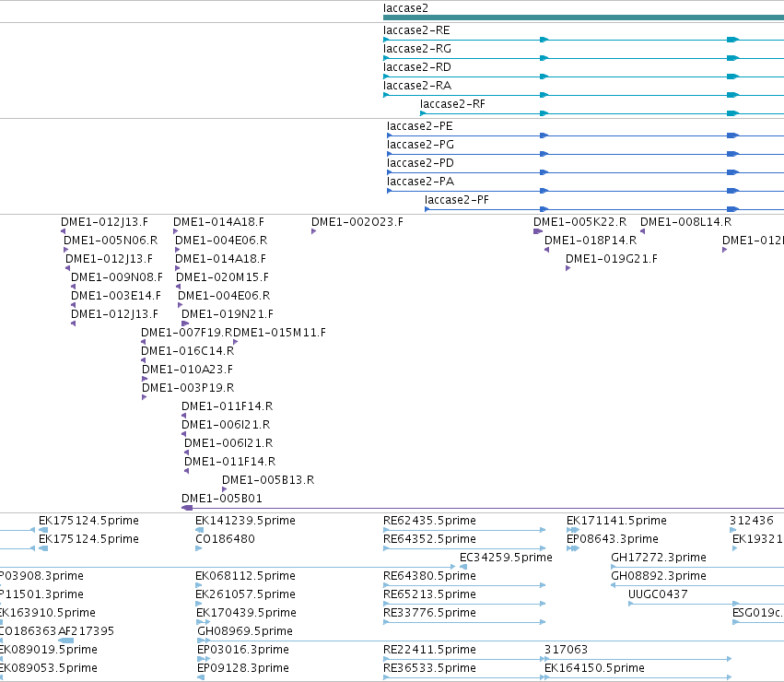The image size is (784, 682).
Task: Select the DME1-008L14.R feature label
Action: tap(685, 222)
